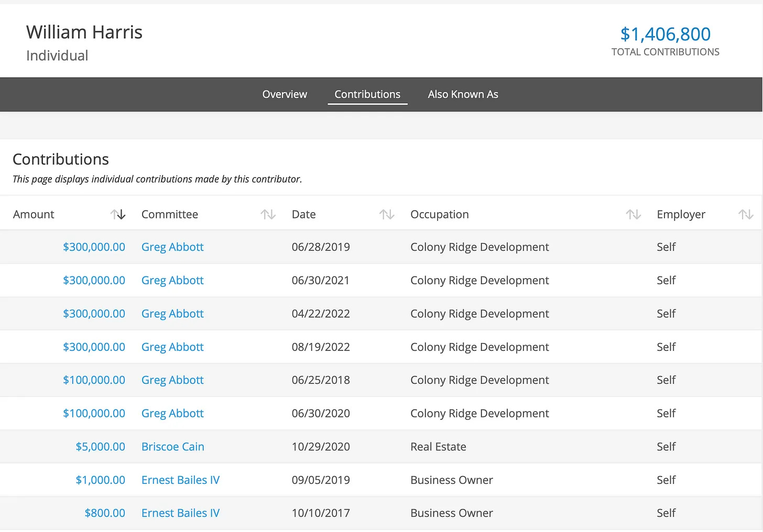Click Business Owner in the 10/10/2017 row

coord(452,513)
